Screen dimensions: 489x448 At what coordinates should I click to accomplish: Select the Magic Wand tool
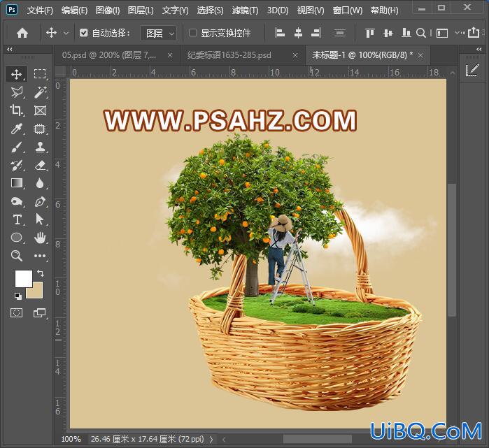[x=40, y=92]
